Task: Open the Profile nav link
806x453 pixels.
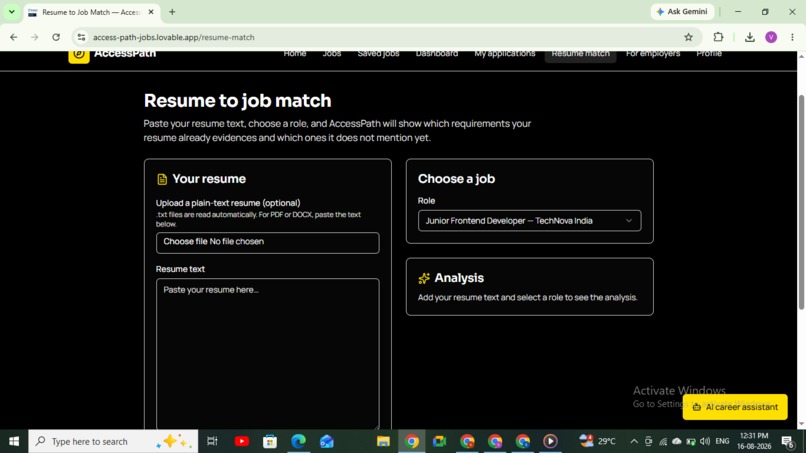Action: [709, 53]
